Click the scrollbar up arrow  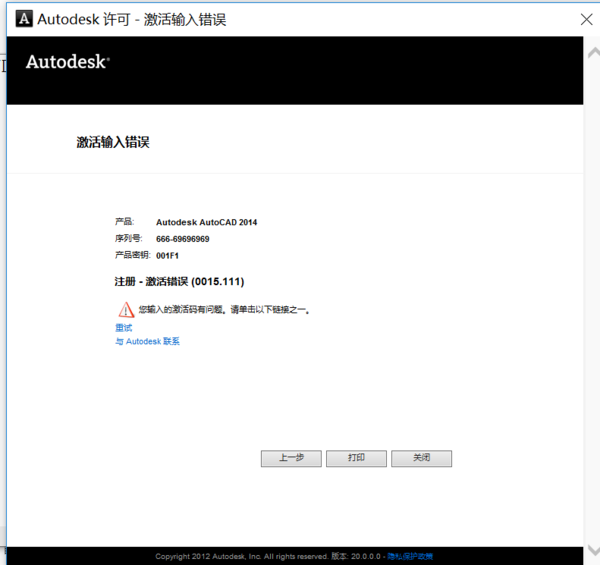click(x=593, y=53)
